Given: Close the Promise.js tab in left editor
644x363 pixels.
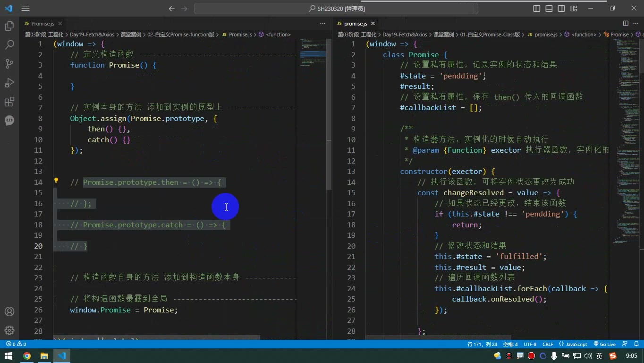Looking at the screenshot, I should [x=60, y=24].
